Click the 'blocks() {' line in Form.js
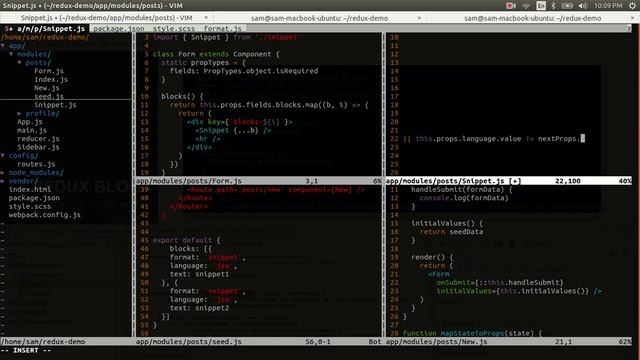The width and height of the screenshot is (640, 360). click(x=182, y=96)
